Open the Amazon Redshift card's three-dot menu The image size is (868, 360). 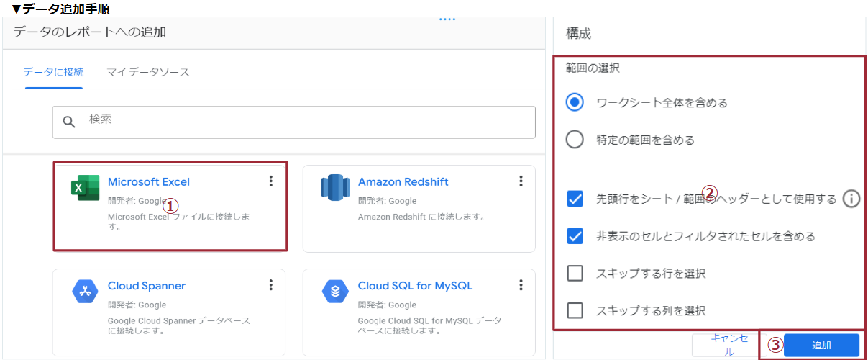(521, 181)
